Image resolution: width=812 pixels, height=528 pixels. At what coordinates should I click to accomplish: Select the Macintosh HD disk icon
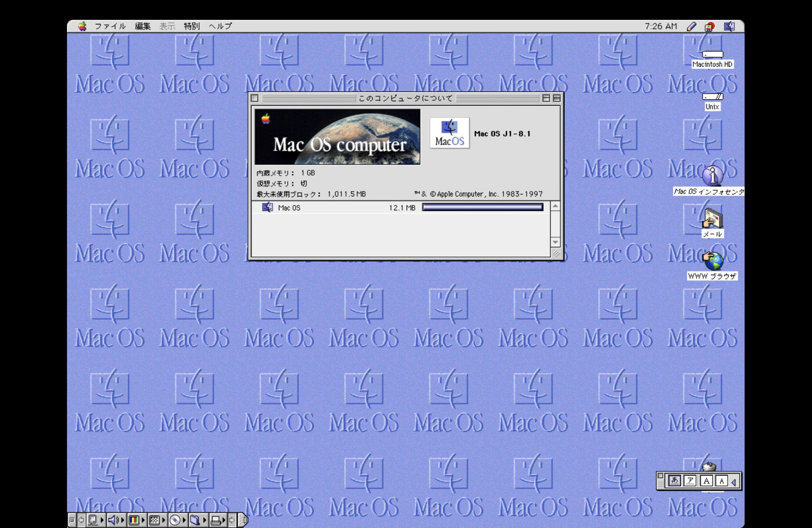point(713,54)
